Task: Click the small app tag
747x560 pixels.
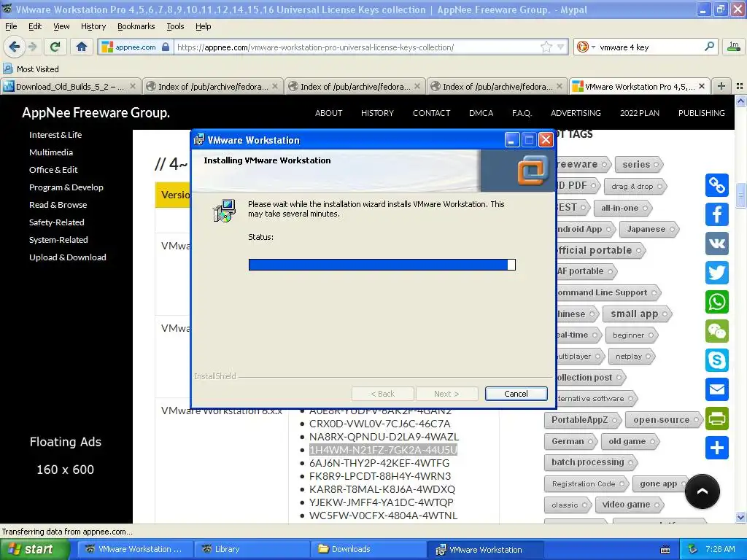Action: [637, 314]
